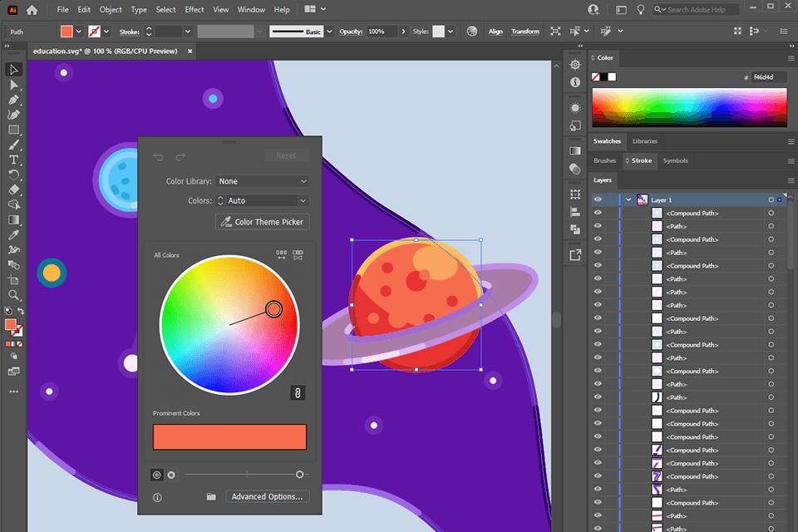Open the Colors Auto dropdown
Screen dimensions: 798x532
[303, 200]
